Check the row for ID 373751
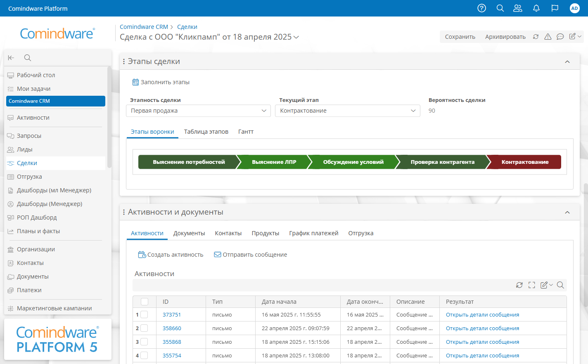Screen dimensions: 588x364 coord(144,314)
